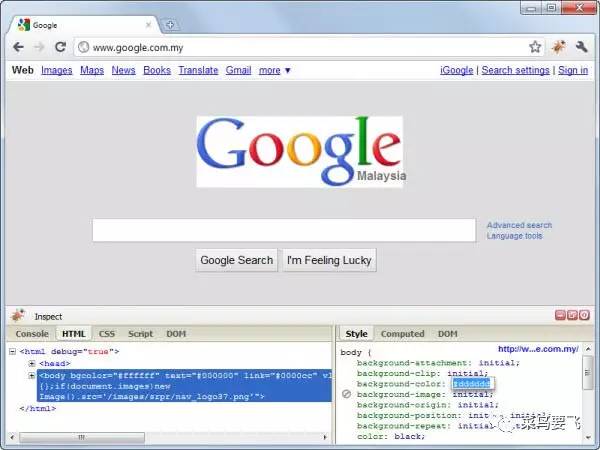Collapse the html root node

coord(12,351)
